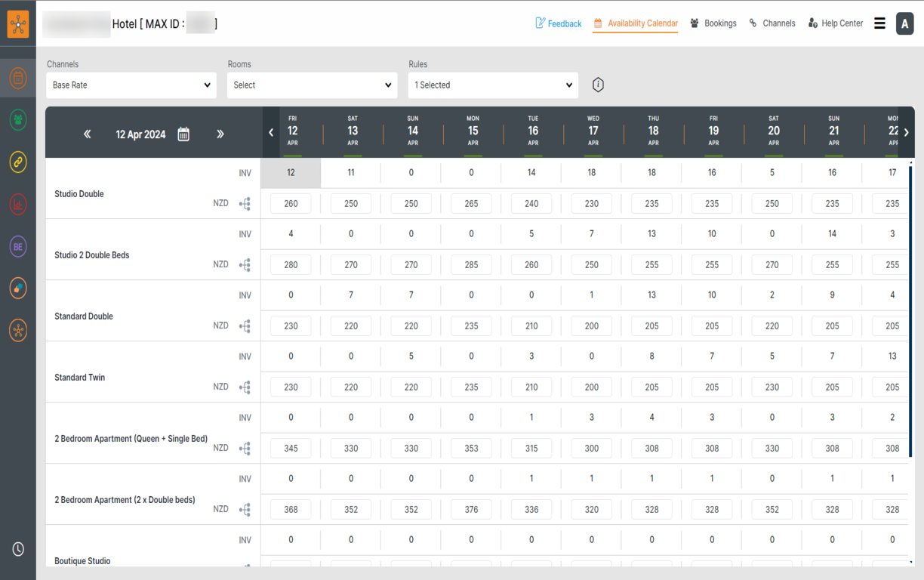This screenshot has width=924, height=580.
Task: Jump forward using the double-right arrow
Action: tap(220, 134)
